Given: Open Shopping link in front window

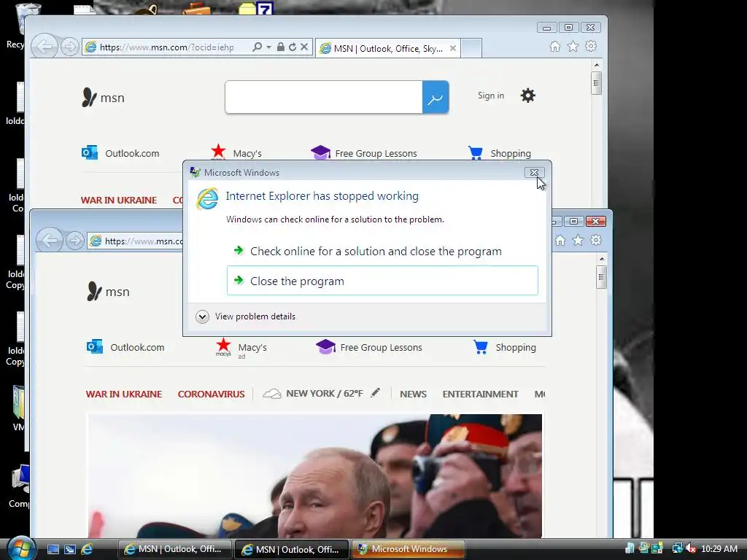Looking at the screenshot, I should click(505, 346).
